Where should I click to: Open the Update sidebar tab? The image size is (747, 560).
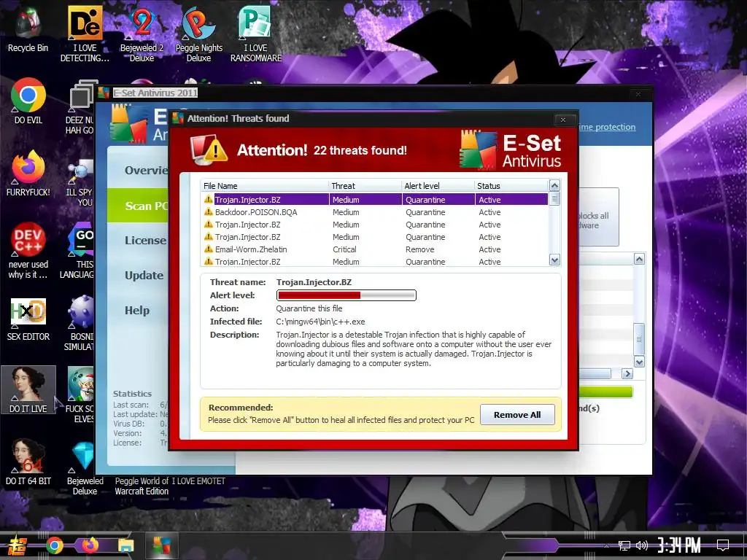point(144,275)
